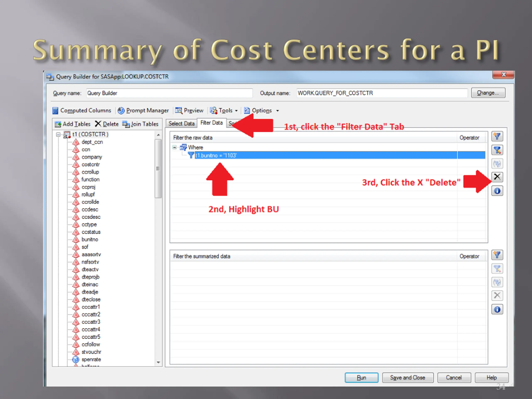This screenshot has width=532, height=399.
Task: Click the Run button
Action: tap(361, 378)
